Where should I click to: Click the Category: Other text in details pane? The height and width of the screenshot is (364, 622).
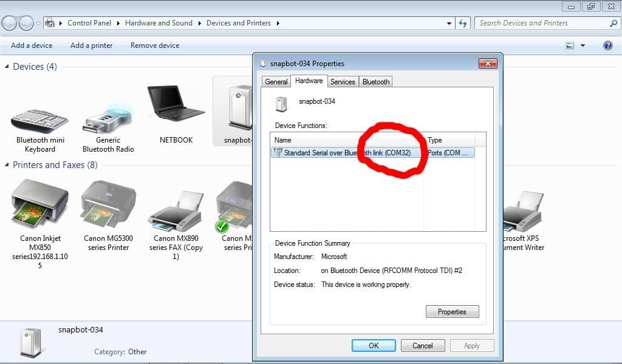(x=120, y=352)
